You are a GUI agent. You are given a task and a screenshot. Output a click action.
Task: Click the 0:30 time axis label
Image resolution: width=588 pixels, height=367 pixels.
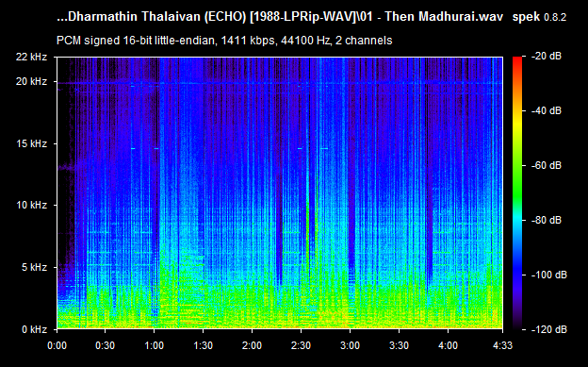[x=105, y=345]
